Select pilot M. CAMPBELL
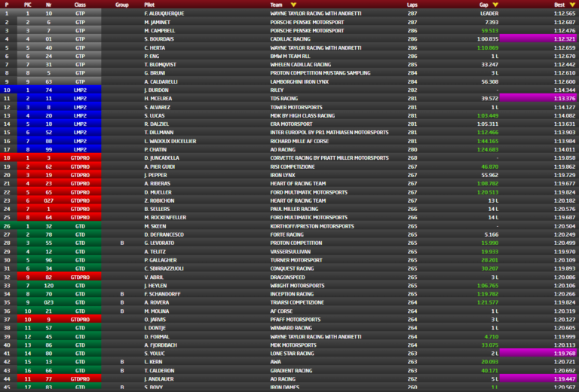The image size is (579, 392). 160,31
